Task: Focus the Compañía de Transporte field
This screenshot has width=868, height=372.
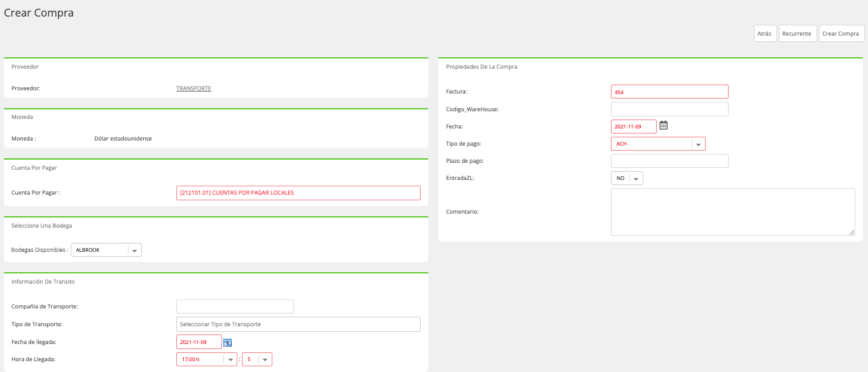Action: coord(235,307)
